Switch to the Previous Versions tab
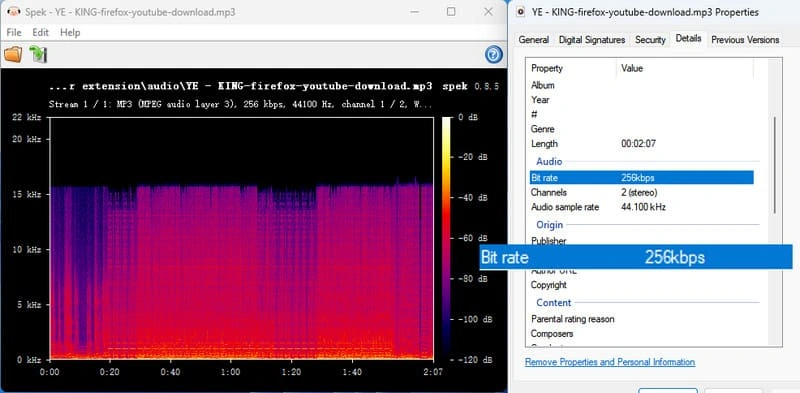The image size is (800, 393). [x=745, y=40]
